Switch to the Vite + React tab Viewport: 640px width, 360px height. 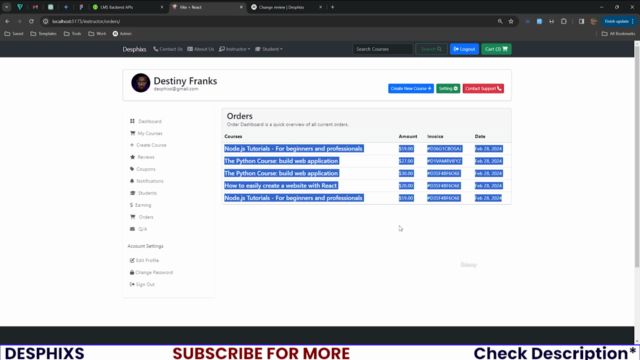(x=207, y=7)
